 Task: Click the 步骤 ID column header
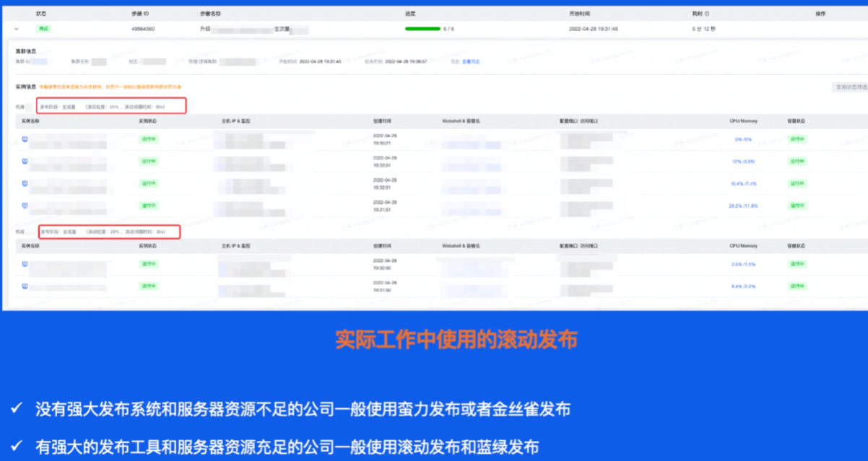coord(139,14)
